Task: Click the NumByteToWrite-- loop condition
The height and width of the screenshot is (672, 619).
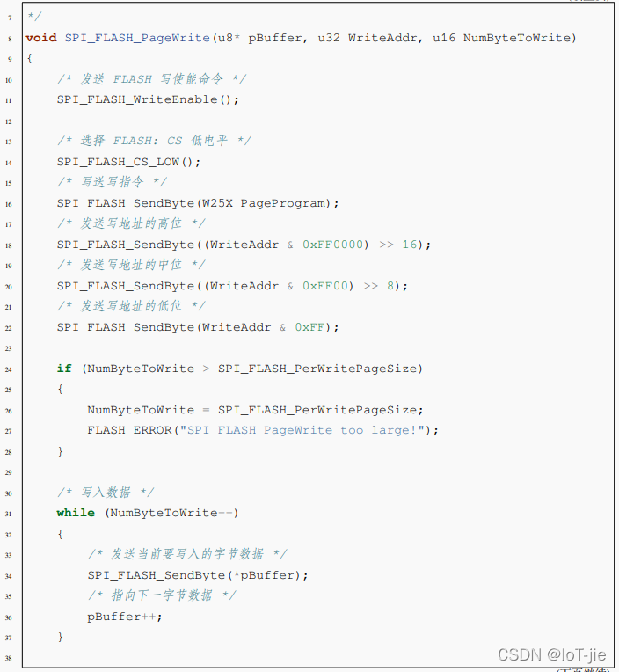Action: point(172,513)
